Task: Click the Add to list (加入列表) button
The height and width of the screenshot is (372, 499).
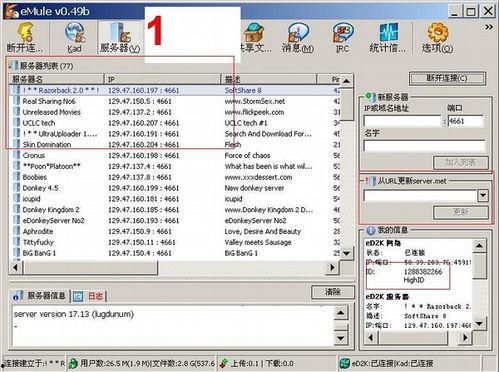Action: click(461, 163)
